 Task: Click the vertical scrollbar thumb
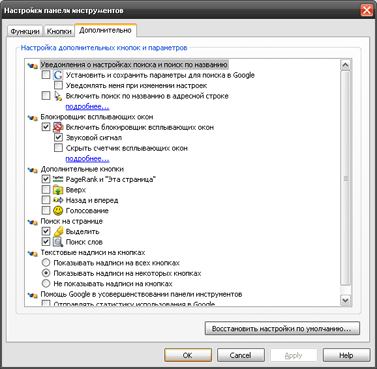tap(345, 178)
